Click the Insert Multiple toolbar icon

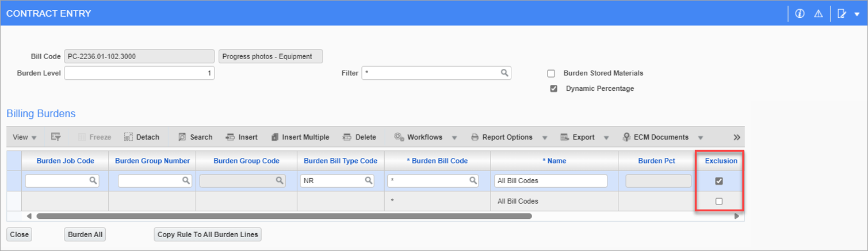tap(274, 137)
